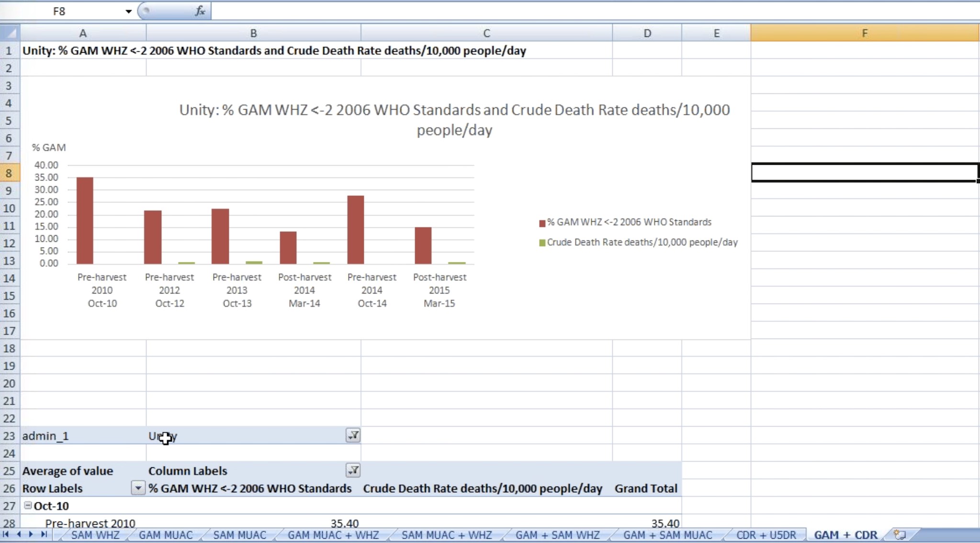
Task: Select row 23 header
Action: (x=9, y=436)
